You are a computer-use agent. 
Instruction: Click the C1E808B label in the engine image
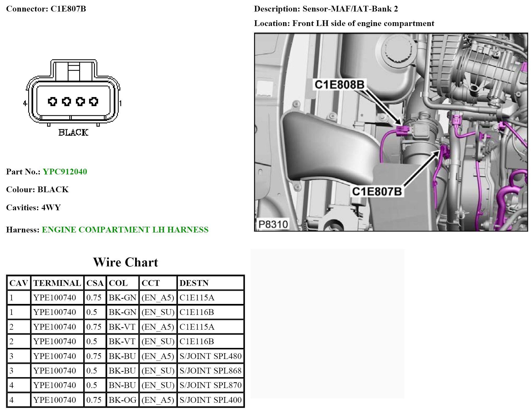click(339, 85)
